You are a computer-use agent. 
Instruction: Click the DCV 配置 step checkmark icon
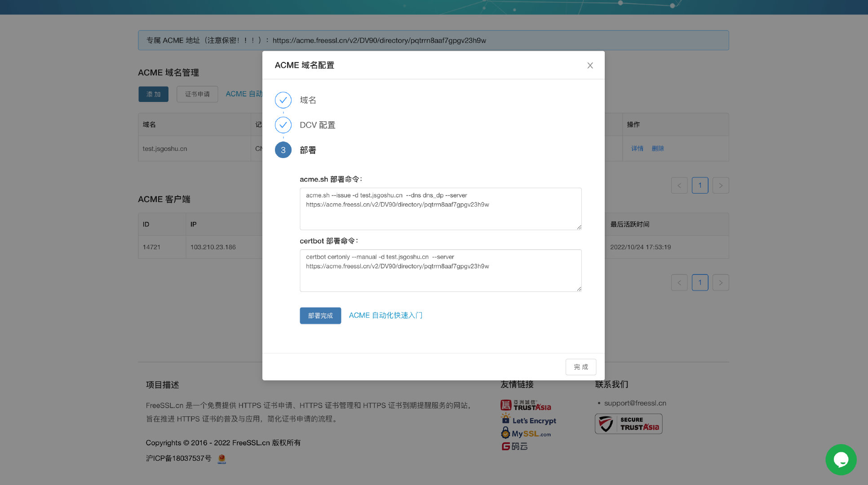pos(283,125)
